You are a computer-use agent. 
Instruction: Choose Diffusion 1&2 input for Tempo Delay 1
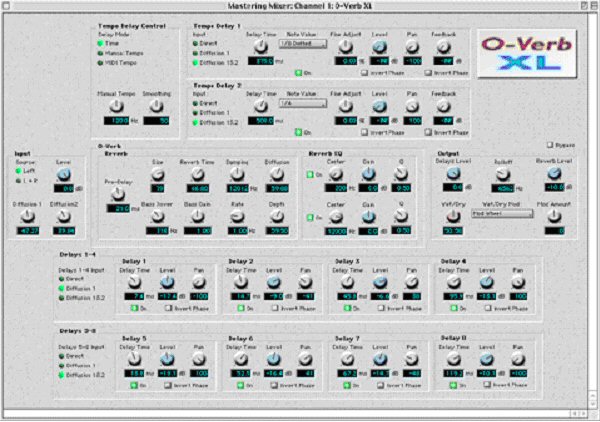pyautogui.click(x=196, y=63)
